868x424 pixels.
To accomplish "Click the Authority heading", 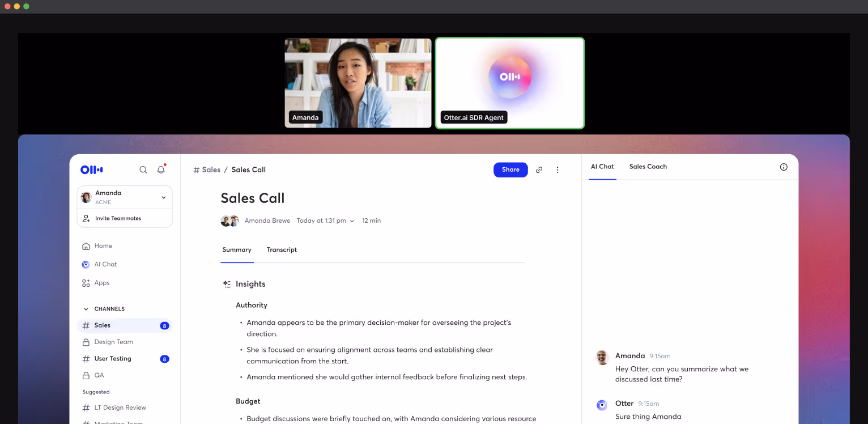I will (252, 306).
